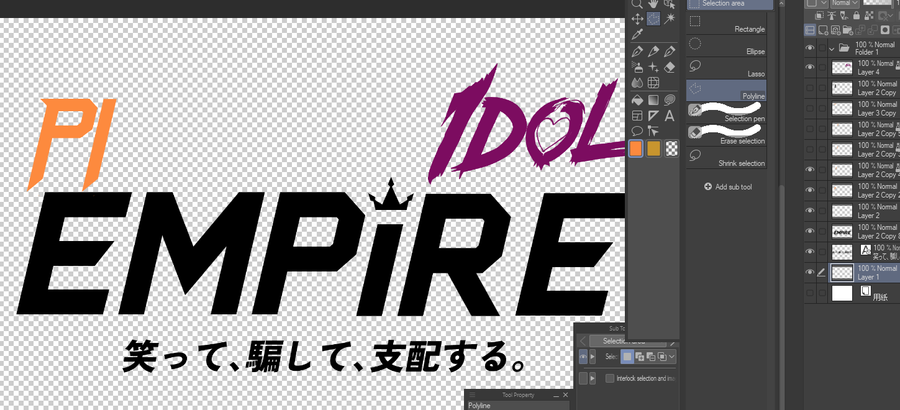The height and width of the screenshot is (410, 900).
Task: Select the Decoration sparkle tool
Action: click(x=653, y=67)
